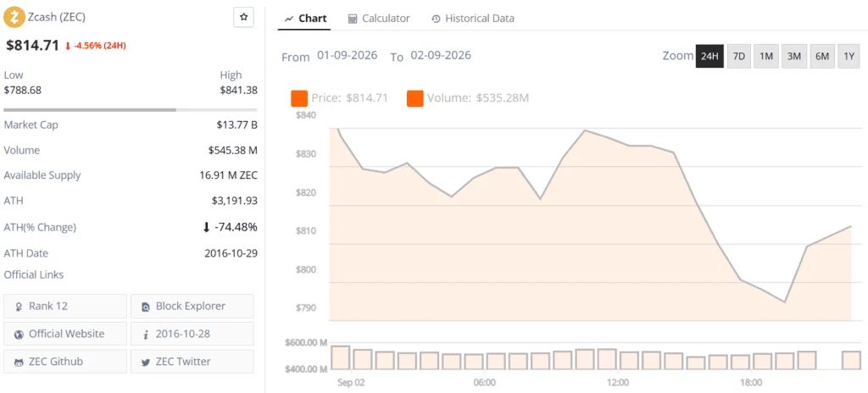This screenshot has width=868, height=393.
Task: Visit the Official Website link
Action: (65, 334)
